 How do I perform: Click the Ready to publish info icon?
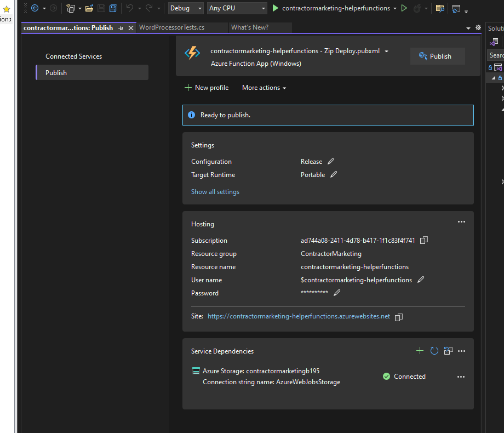(191, 115)
